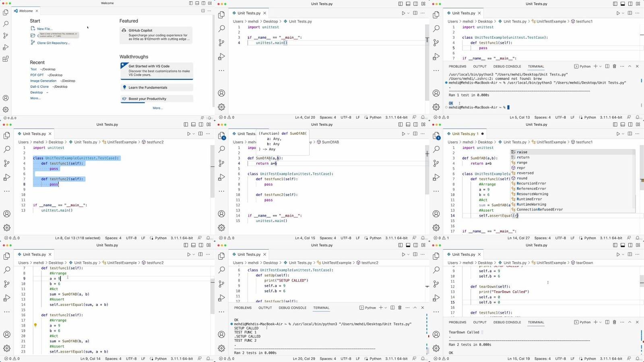Open Run and Debug in Welcome window

(x=6, y=48)
